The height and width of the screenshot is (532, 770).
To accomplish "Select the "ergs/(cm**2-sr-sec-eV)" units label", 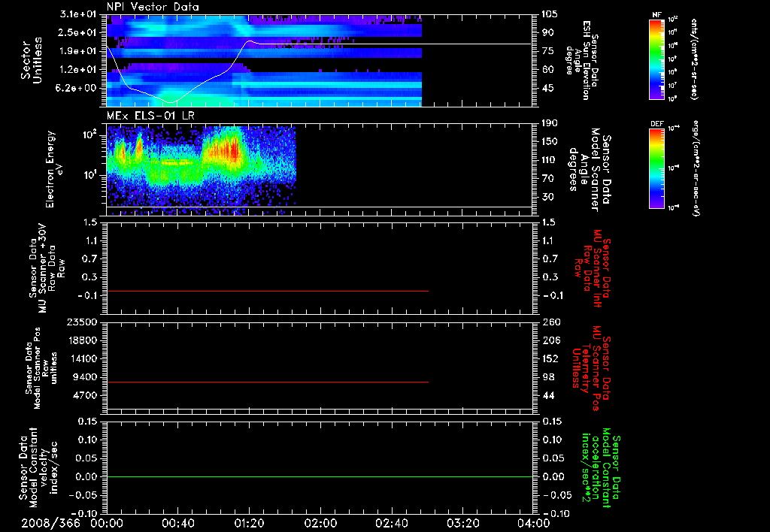I will click(x=696, y=168).
